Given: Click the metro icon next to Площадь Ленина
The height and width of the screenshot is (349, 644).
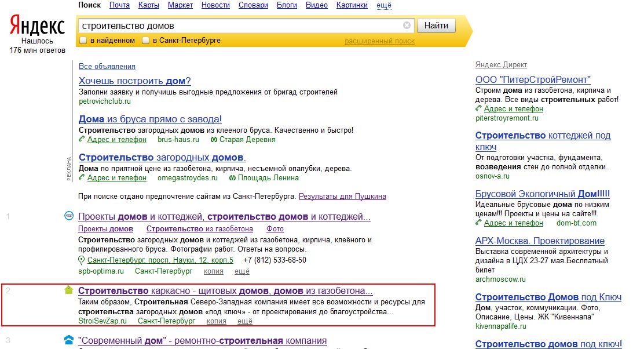Looking at the screenshot, I should tap(232, 178).
